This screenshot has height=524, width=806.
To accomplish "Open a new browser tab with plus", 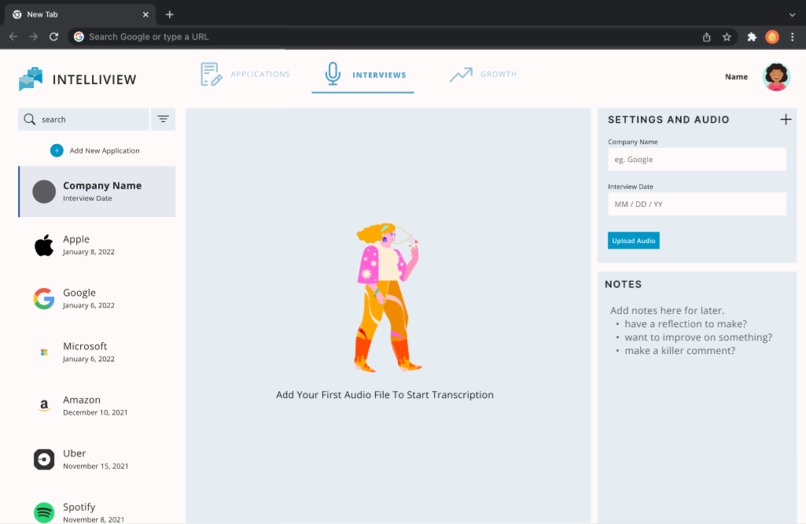I will [170, 14].
